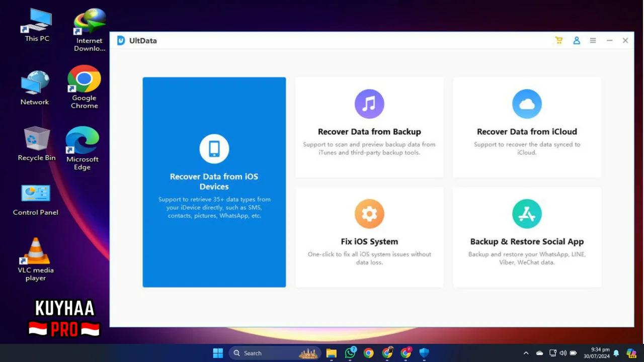Open the Windows Start menu

click(218, 353)
